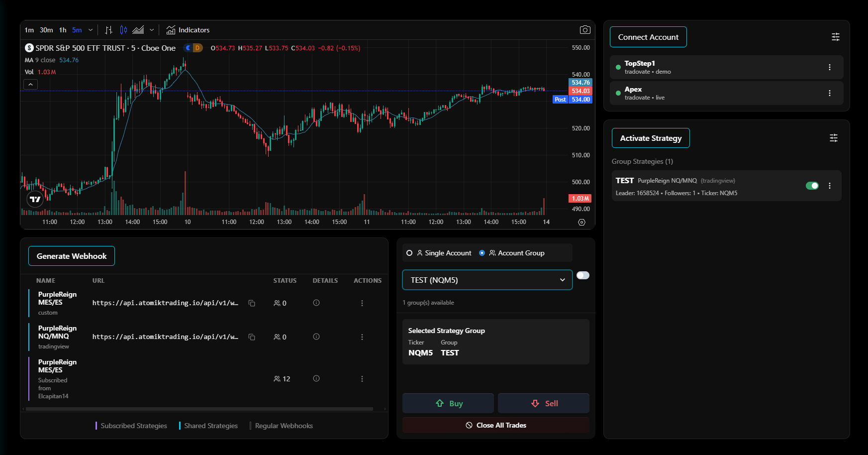
Task: Select the area chart style icon
Action: pos(138,30)
